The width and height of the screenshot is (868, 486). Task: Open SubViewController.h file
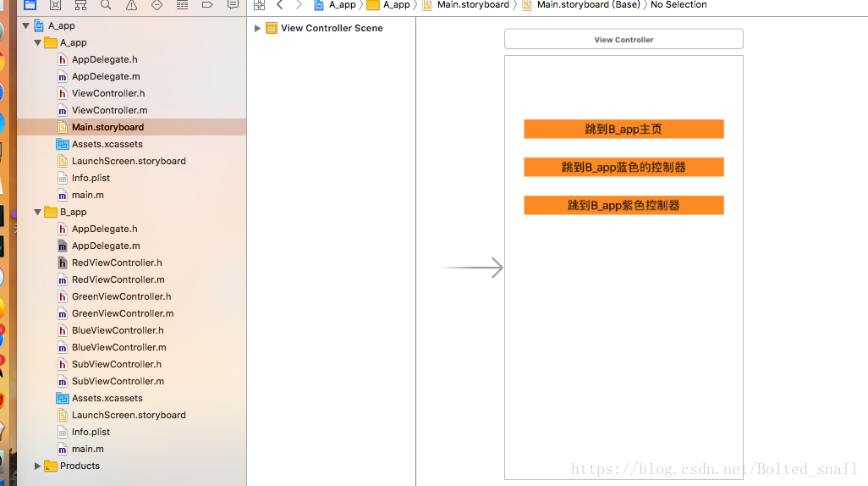116,365
